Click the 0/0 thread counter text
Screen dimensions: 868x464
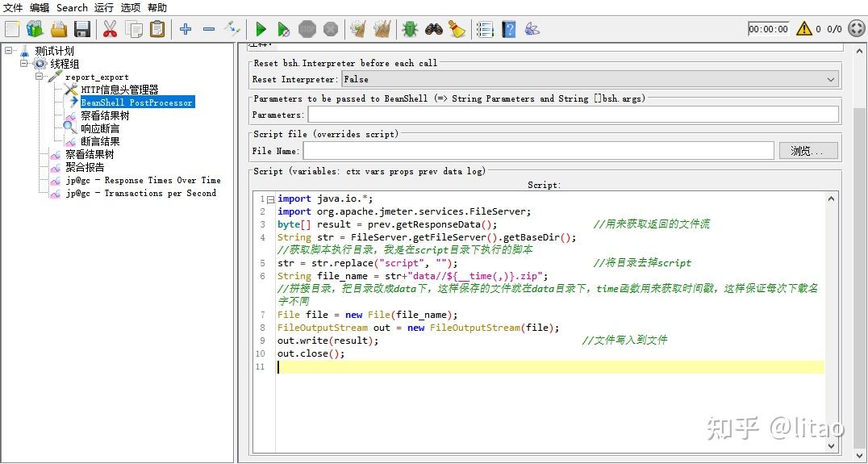click(x=834, y=29)
